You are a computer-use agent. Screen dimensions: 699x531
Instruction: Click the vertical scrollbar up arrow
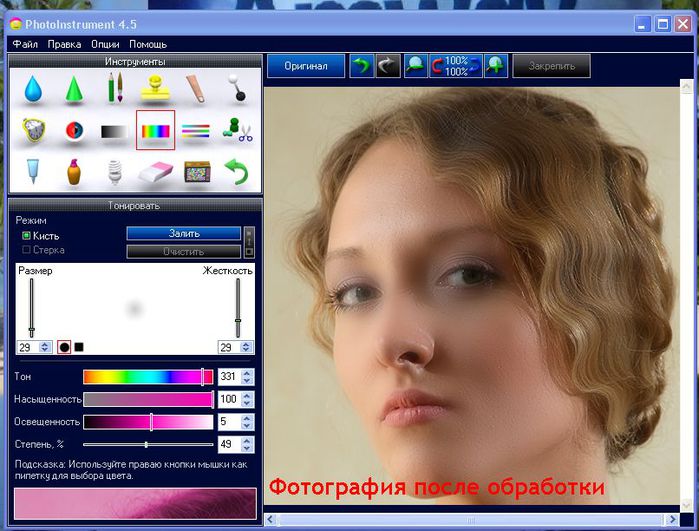pyautogui.click(x=686, y=86)
